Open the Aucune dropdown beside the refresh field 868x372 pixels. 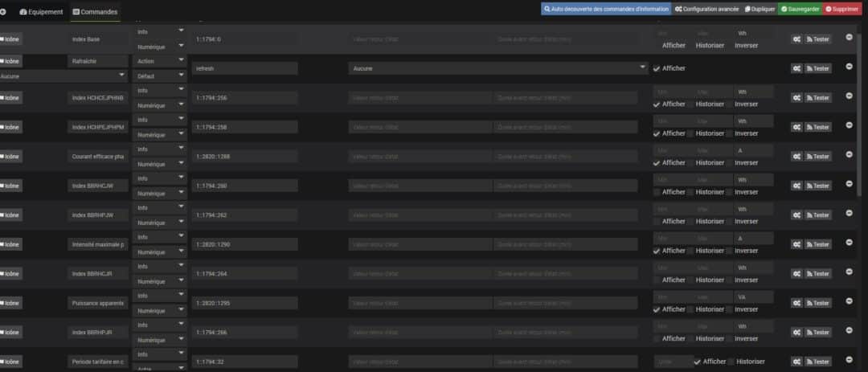coord(498,68)
